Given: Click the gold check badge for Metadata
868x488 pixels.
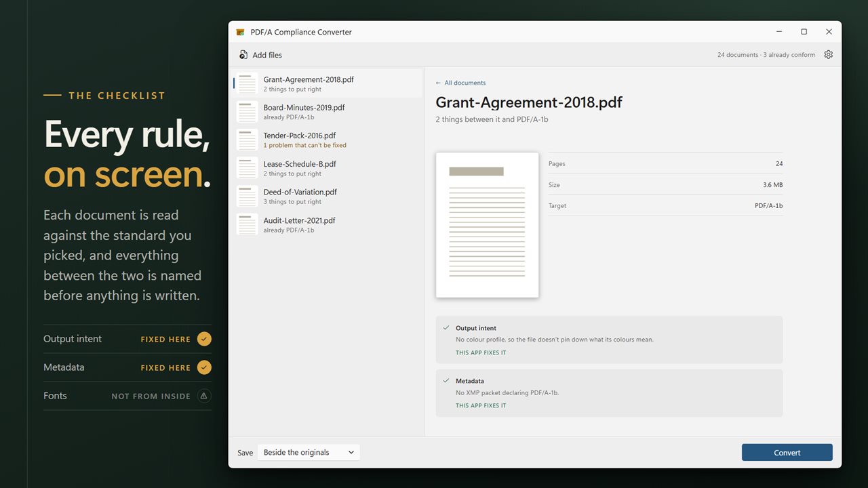Looking at the screenshot, I should pyautogui.click(x=204, y=367).
